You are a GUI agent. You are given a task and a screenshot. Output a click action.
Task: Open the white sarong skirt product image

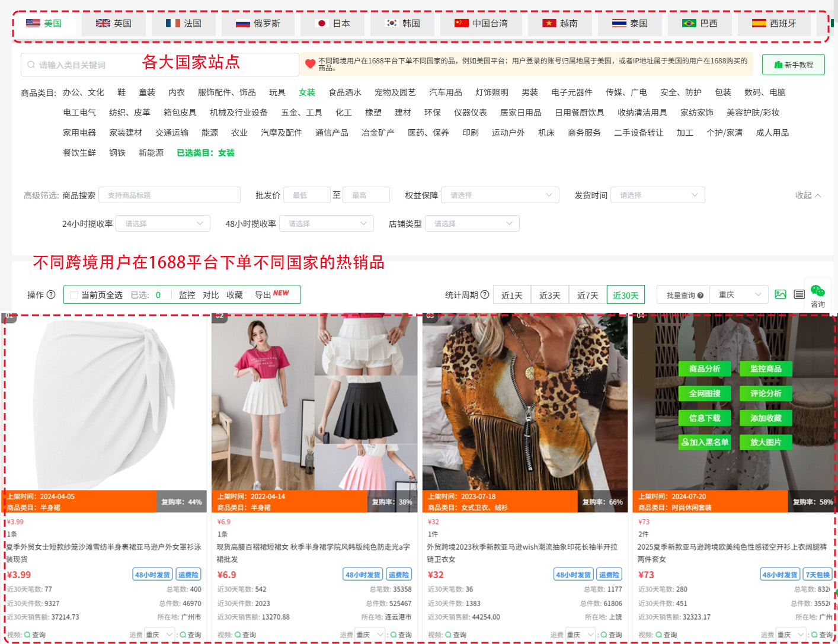tap(104, 402)
